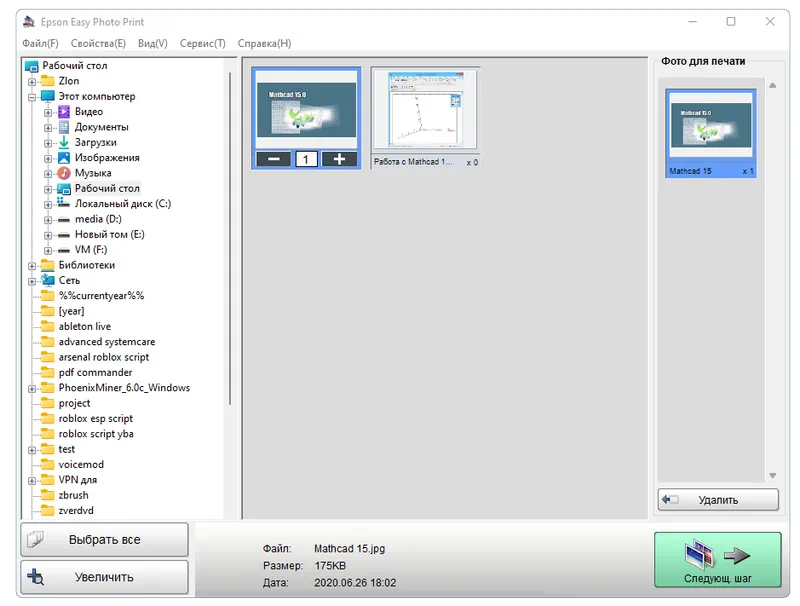Expand the Видео node
The image size is (800, 606).
(x=48, y=112)
